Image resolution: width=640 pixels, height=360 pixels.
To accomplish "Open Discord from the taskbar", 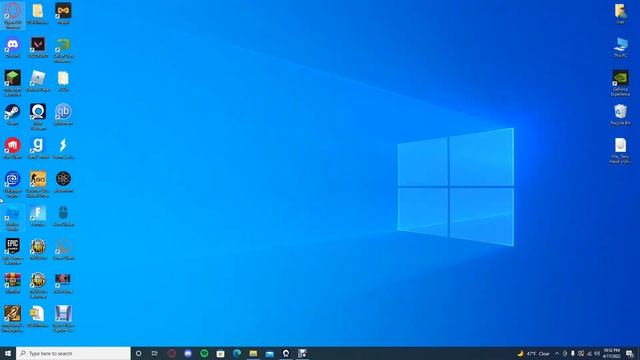I will (188, 353).
